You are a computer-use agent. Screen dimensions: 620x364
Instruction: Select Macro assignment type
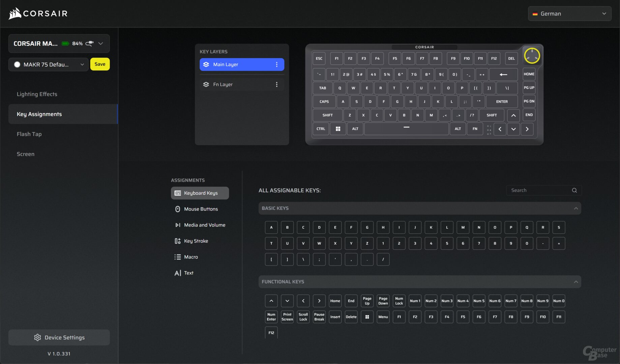[200, 257]
